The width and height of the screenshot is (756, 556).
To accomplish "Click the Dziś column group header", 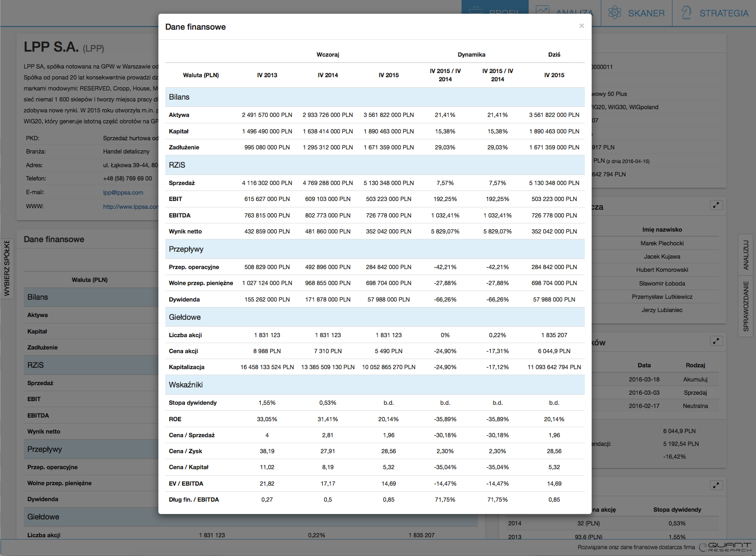I will click(x=554, y=54).
